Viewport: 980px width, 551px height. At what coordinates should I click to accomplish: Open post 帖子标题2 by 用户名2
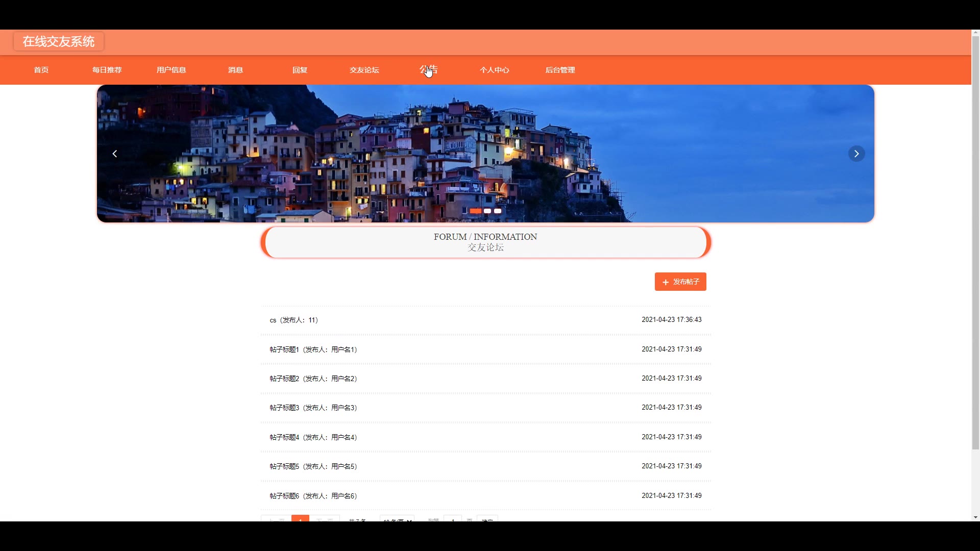[x=313, y=379]
